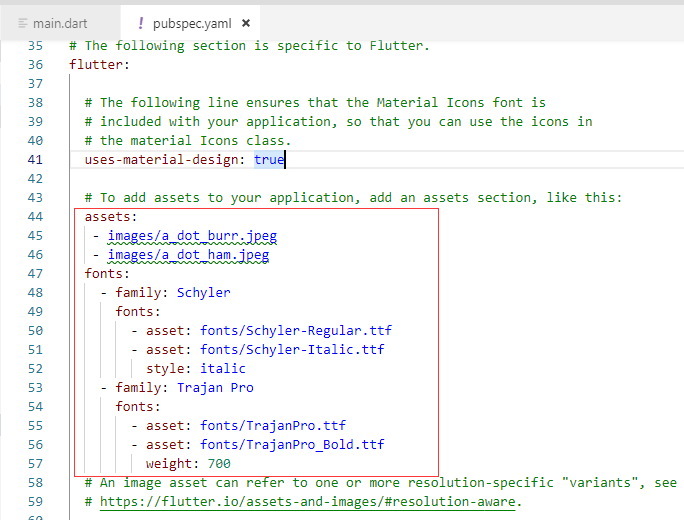Click 'fonts:' key on line 47
The width and height of the screenshot is (684, 520).
point(107,274)
